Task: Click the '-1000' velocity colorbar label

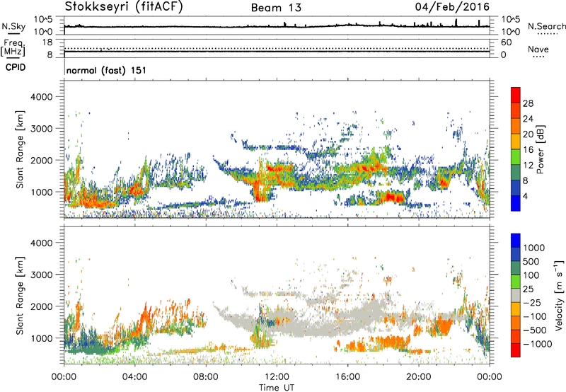Action: pyautogui.click(x=538, y=344)
